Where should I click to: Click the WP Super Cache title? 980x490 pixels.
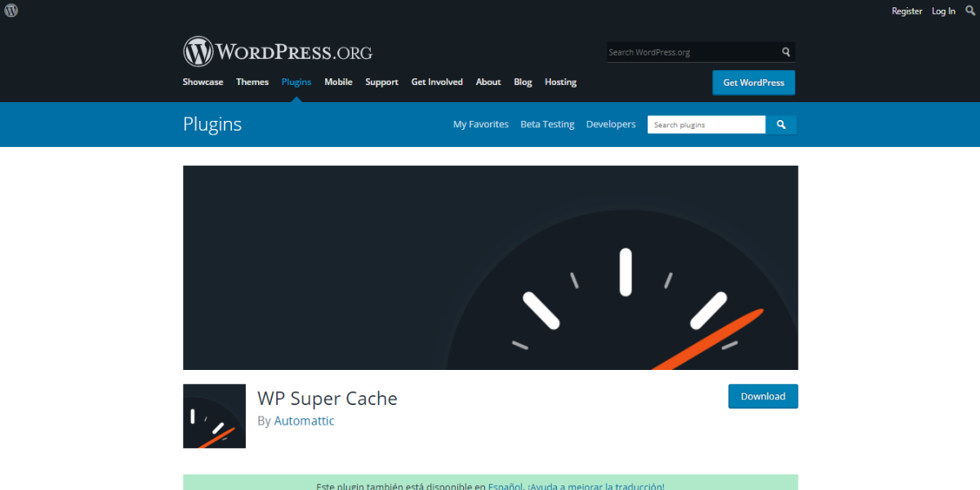coord(327,399)
